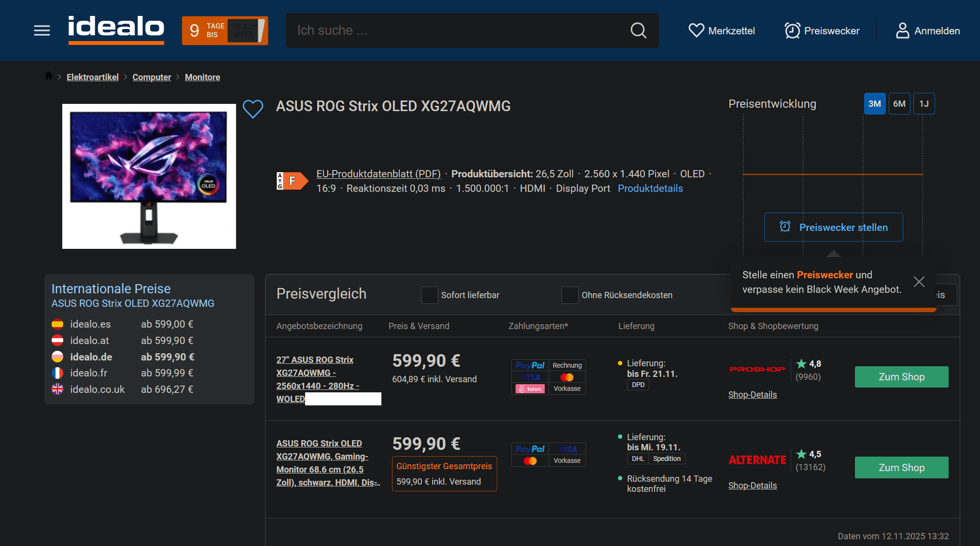This screenshot has height=546, width=980.
Task: Click the Preiswecker stellen button
Action: pyautogui.click(x=833, y=227)
